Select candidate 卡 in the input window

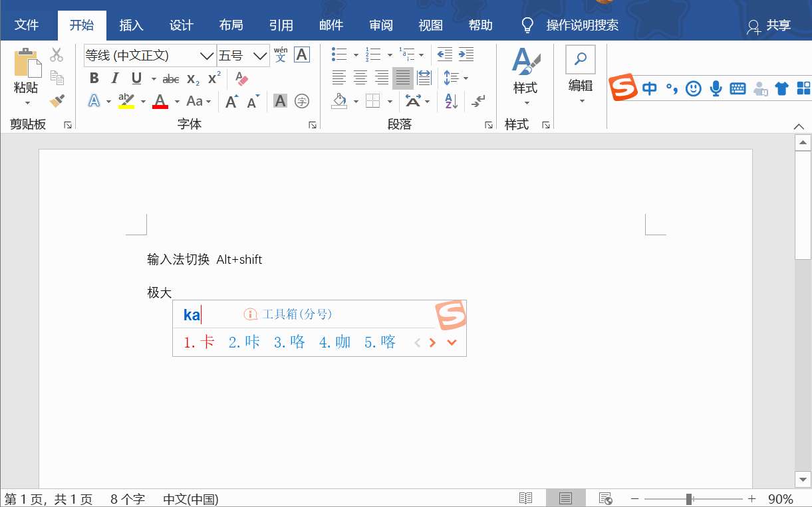(x=203, y=342)
